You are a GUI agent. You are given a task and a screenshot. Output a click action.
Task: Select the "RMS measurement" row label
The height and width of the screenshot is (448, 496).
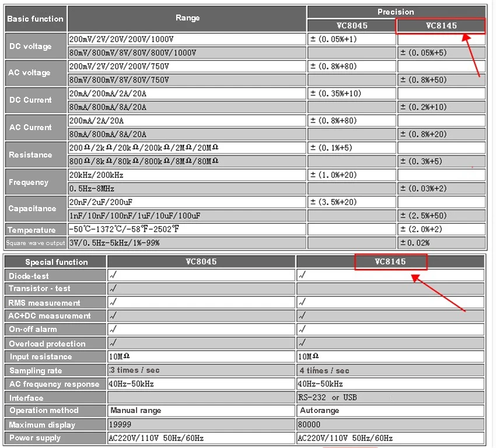[55, 303]
